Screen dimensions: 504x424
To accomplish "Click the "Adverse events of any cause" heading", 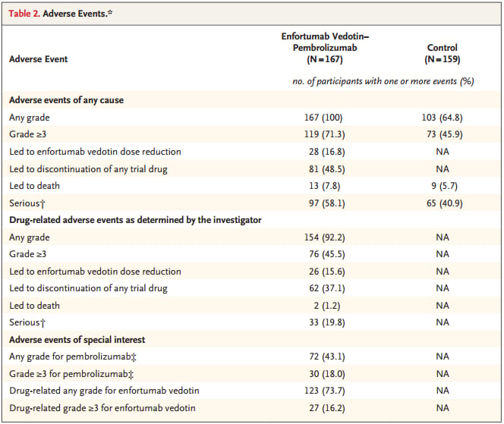I will click(x=66, y=100).
